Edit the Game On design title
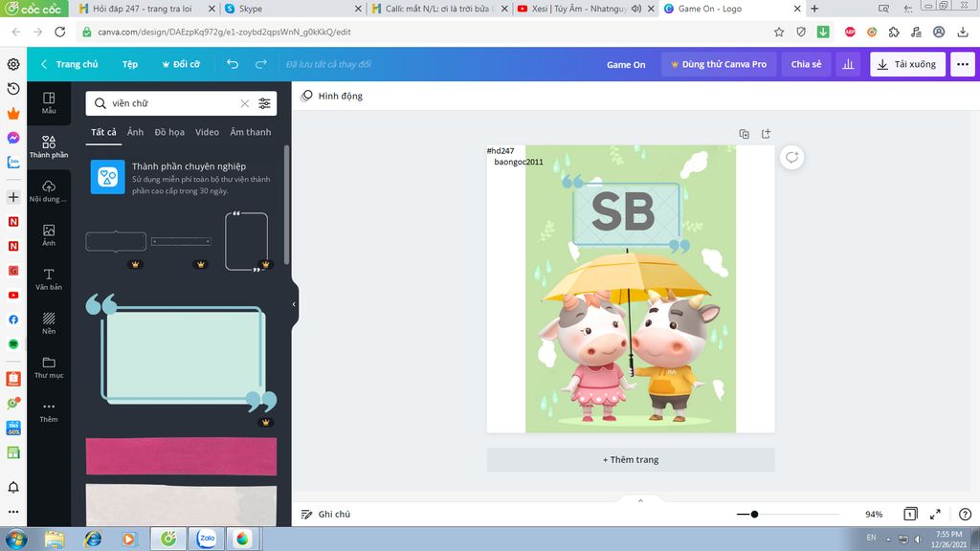 (626, 64)
